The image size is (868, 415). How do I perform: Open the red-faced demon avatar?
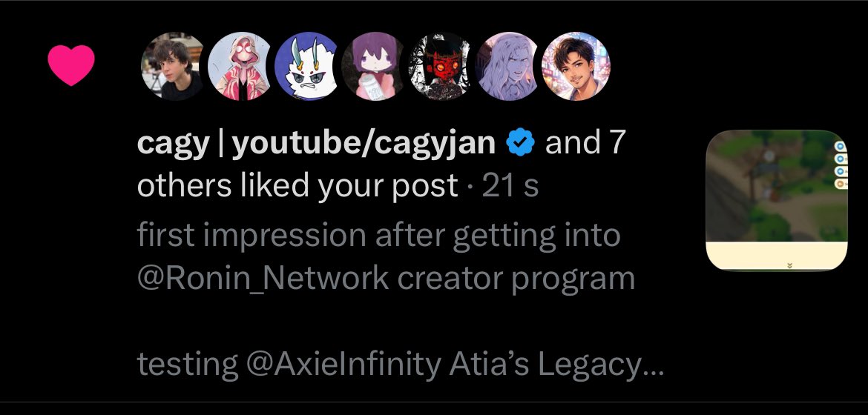[441, 66]
